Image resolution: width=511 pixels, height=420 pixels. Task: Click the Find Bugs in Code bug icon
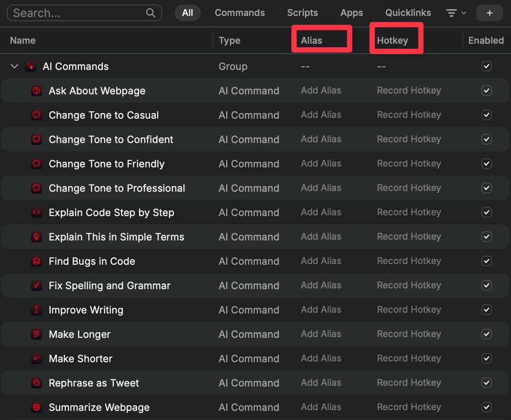tap(37, 261)
